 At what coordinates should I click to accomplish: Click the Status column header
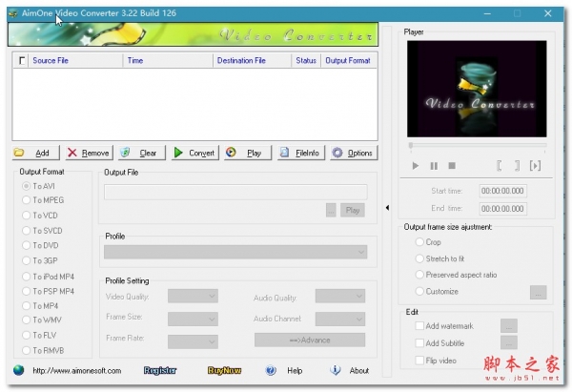point(306,61)
